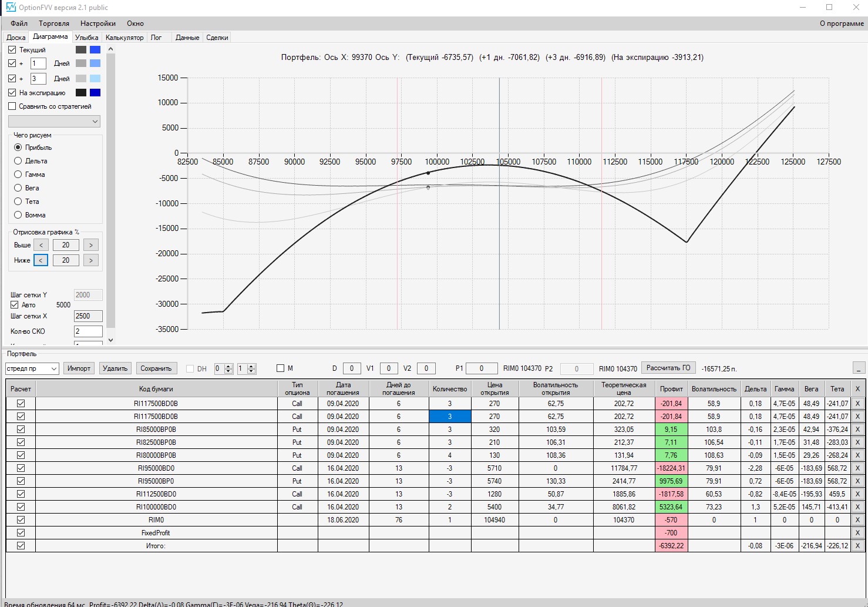Click the Кол-во СКО input field
Screen dimensions: 868x607
(88, 331)
